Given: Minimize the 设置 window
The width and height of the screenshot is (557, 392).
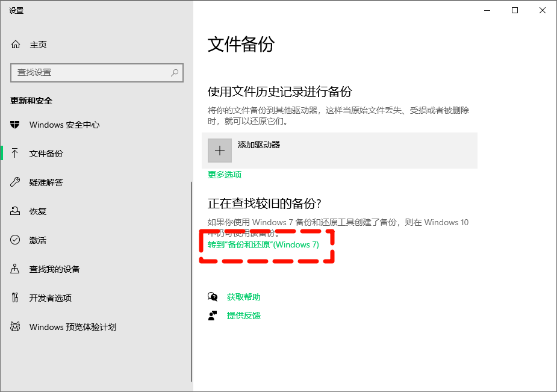Looking at the screenshot, I should point(487,11).
